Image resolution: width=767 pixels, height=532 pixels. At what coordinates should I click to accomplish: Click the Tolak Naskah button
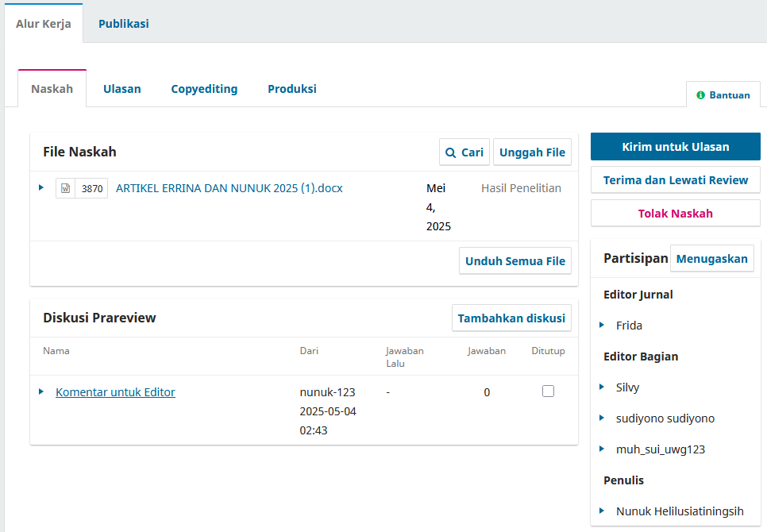[676, 213]
